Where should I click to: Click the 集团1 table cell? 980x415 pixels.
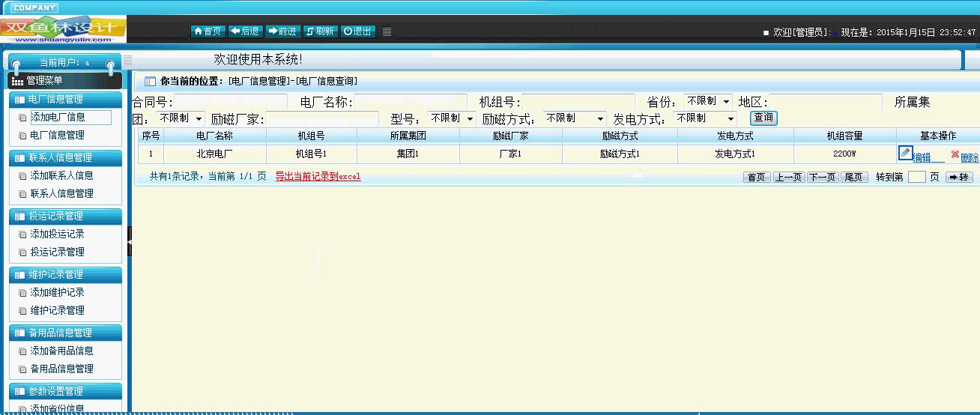tap(408, 154)
